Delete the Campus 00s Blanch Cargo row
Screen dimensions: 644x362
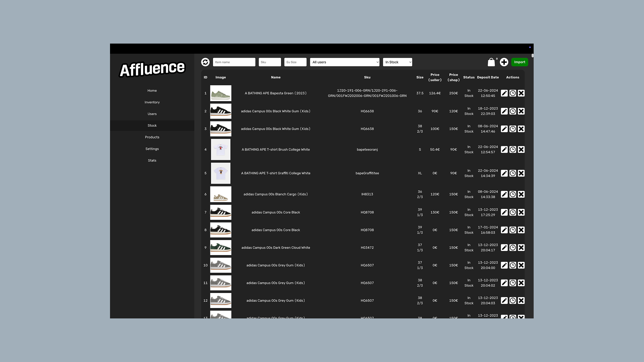pos(521,194)
